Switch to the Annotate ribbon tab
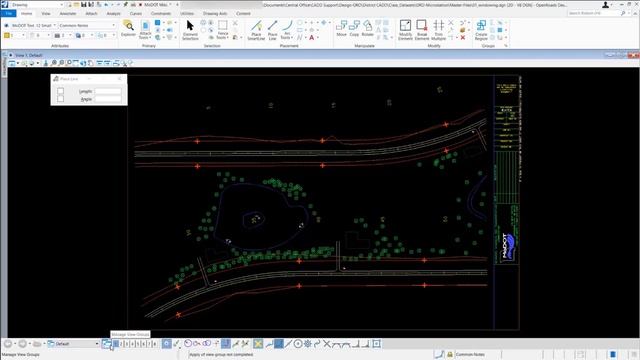The image size is (640, 360). point(68,13)
